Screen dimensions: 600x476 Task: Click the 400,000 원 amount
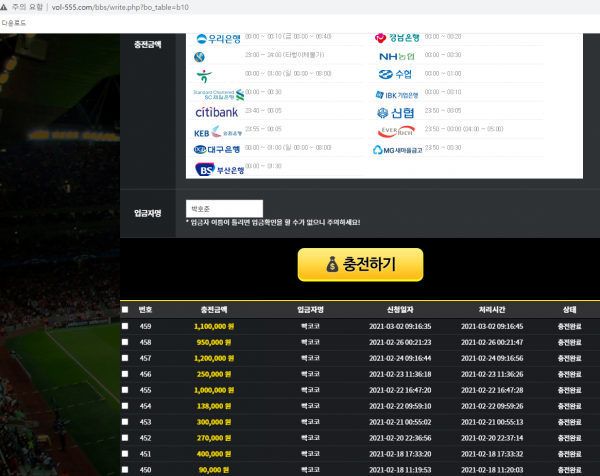214,454
